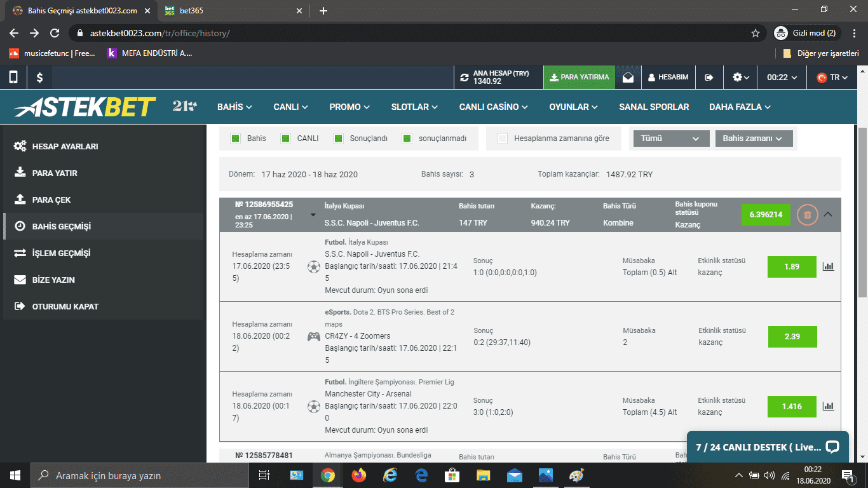
Task: Click the page vertical scrollbar
Action: (862, 212)
